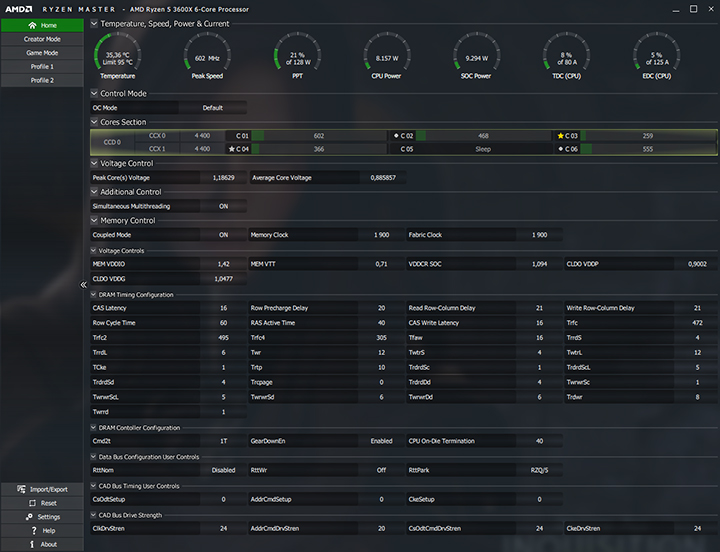720x552 pixels.
Task: Click CCX 0 speed value 4 400
Action: (x=202, y=136)
